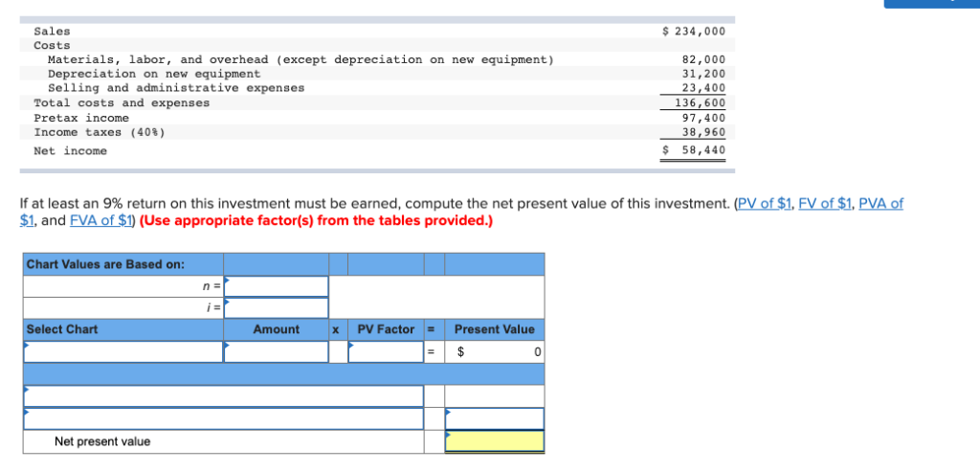The width and height of the screenshot is (980, 471).
Task: Click the value cell beside second dropdown row
Action: [495, 418]
